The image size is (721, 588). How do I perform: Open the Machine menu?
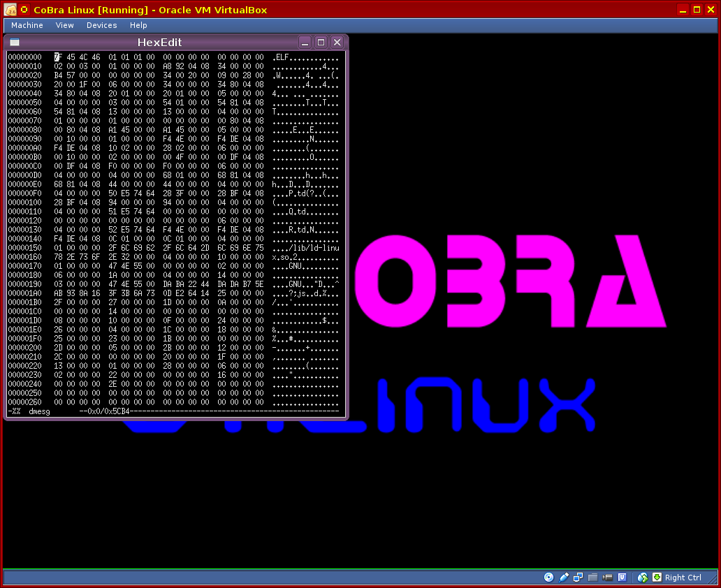coord(27,25)
